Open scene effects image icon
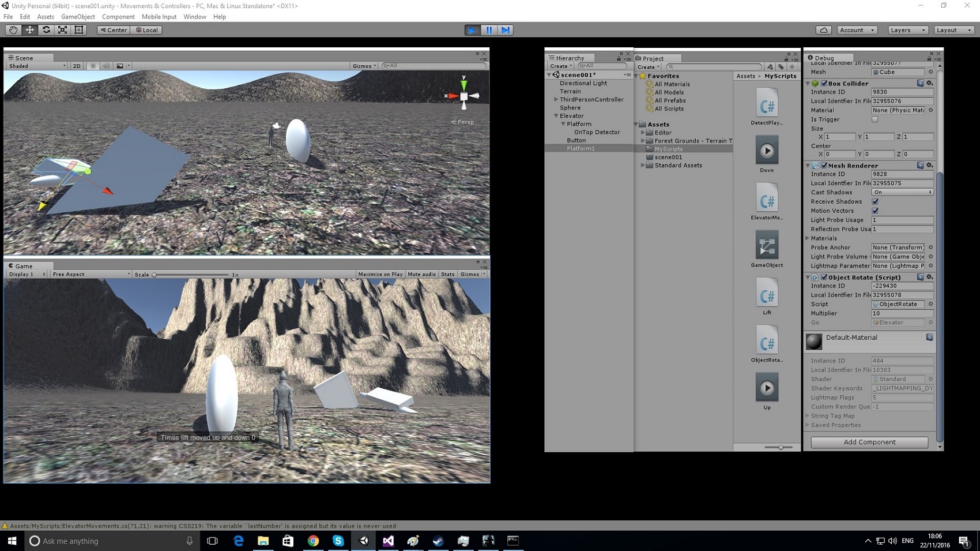 [x=120, y=66]
